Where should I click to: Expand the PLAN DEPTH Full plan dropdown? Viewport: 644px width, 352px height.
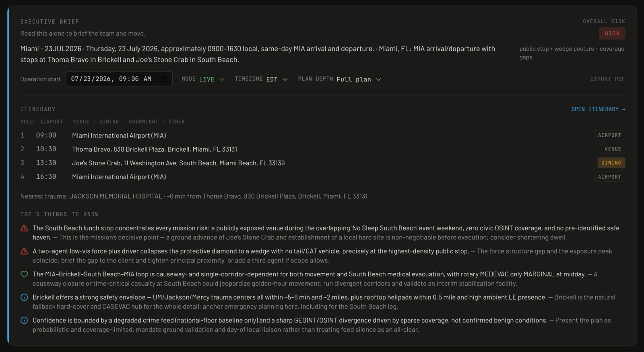[339, 79]
